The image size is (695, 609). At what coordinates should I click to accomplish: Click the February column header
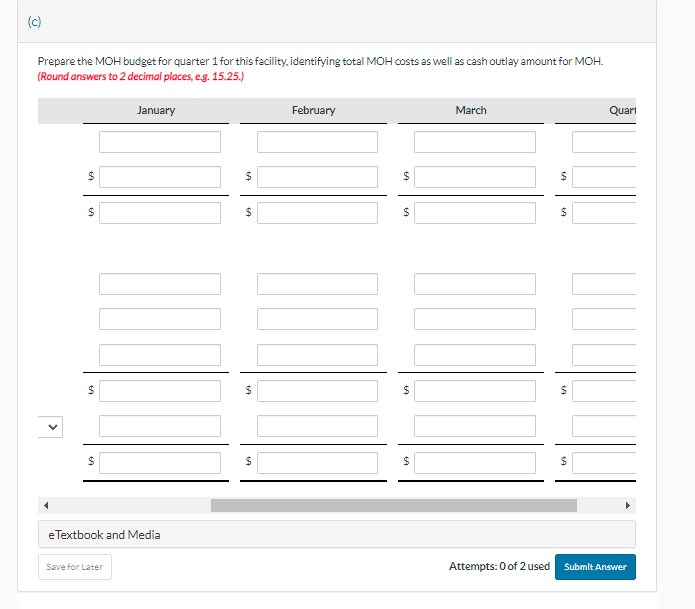[x=313, y=110]
